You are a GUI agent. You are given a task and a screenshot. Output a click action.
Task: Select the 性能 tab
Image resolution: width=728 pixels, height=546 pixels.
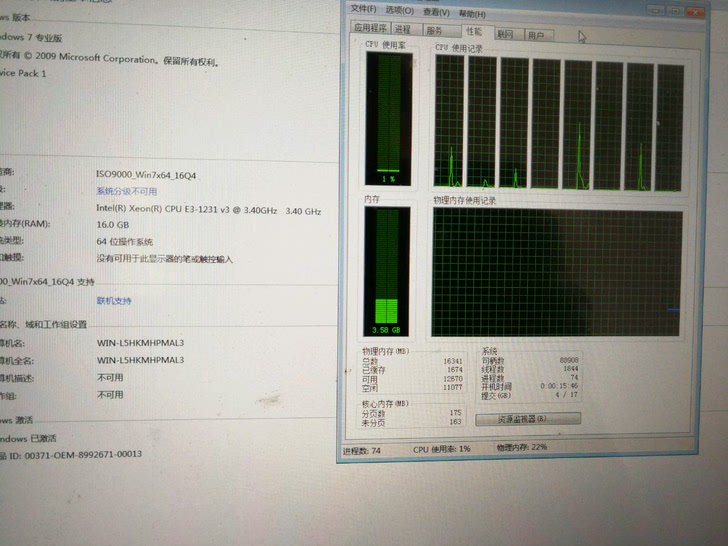click(474, 32)
